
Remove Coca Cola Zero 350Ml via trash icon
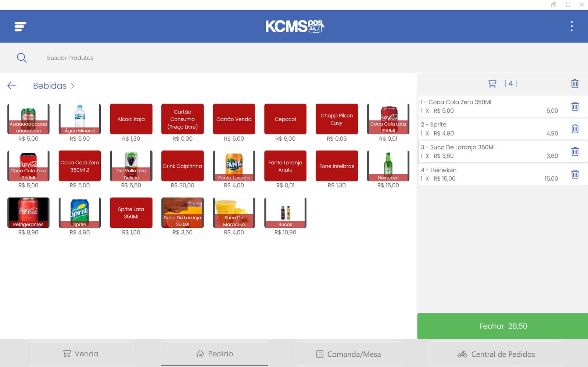tap(575, 106)
